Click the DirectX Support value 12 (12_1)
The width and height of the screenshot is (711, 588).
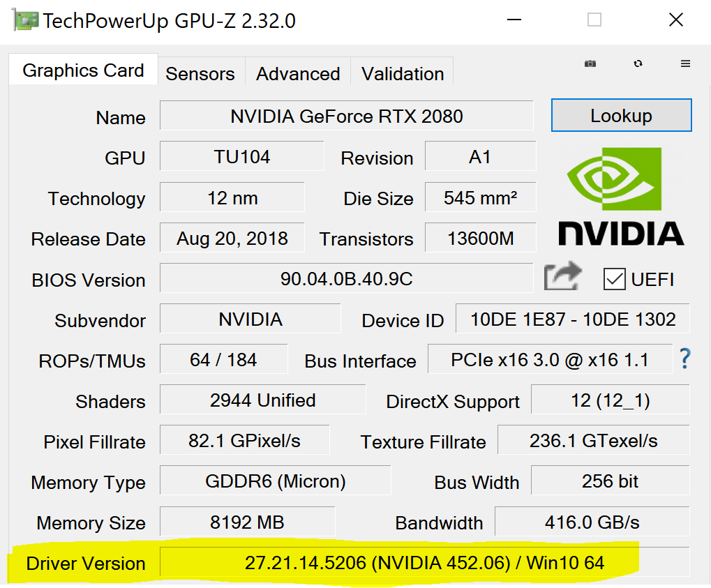(x=611, y=400)
